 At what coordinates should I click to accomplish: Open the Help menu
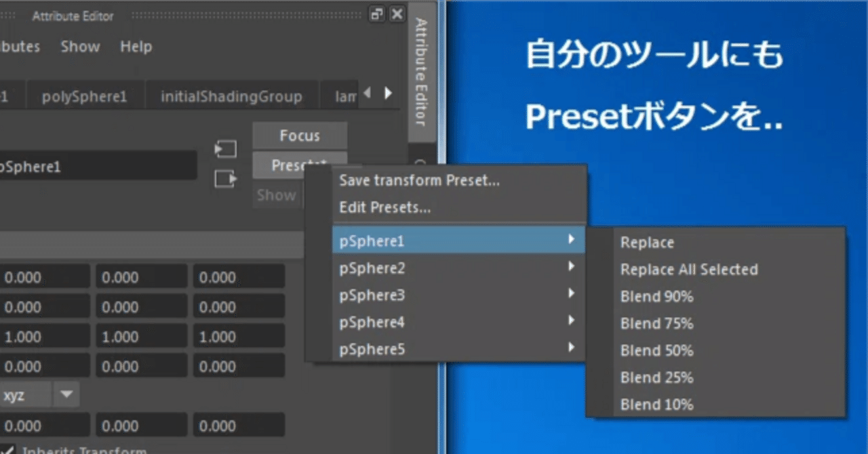[x=136, y=47]
